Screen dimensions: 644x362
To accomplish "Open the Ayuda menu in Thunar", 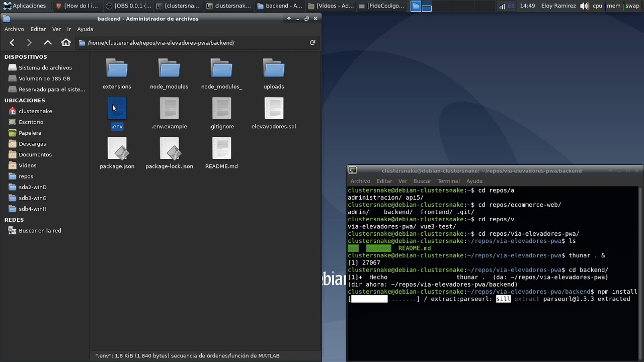I will 85,29.
